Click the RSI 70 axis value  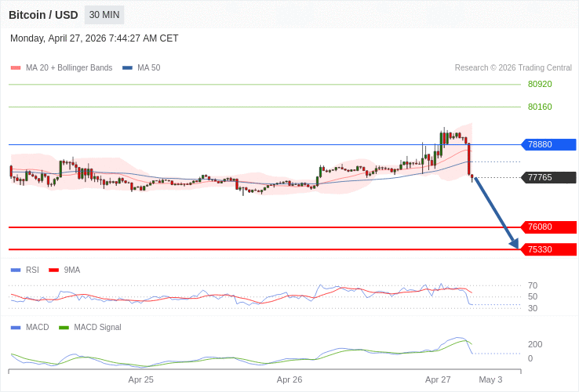[533, 285]
